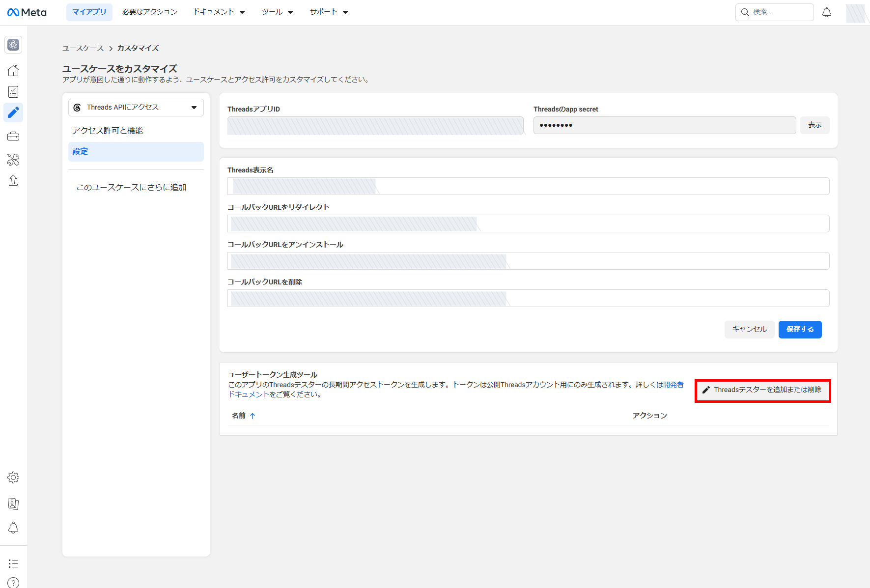Image resolution: width=870 pixels, height=588 pixels.
Task: Click the 保存する button
Action: coord(800,330)
